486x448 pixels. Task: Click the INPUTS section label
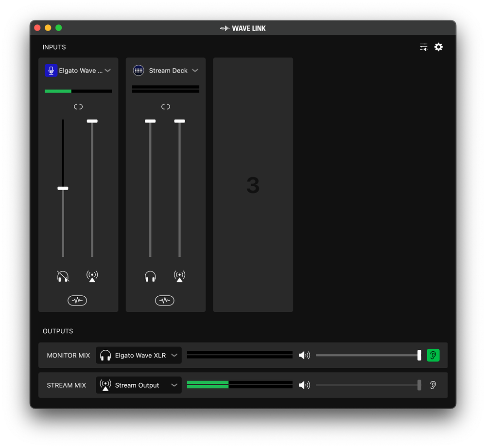54,47
